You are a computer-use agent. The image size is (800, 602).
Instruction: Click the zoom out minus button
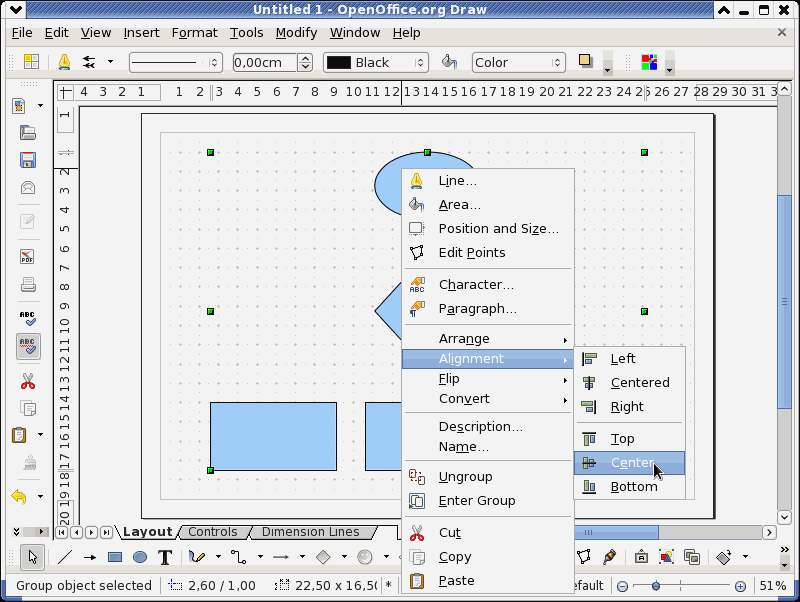(x=622, y=586)
